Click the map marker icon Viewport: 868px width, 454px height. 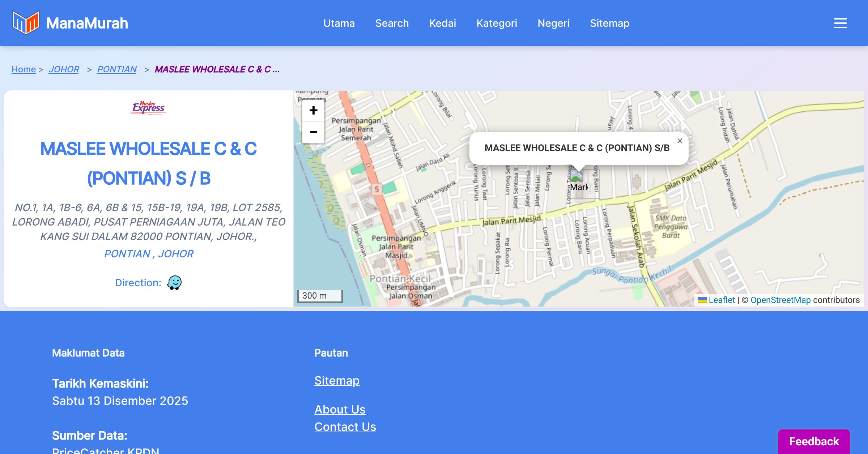pyautogui.click(x=576, y=177)
